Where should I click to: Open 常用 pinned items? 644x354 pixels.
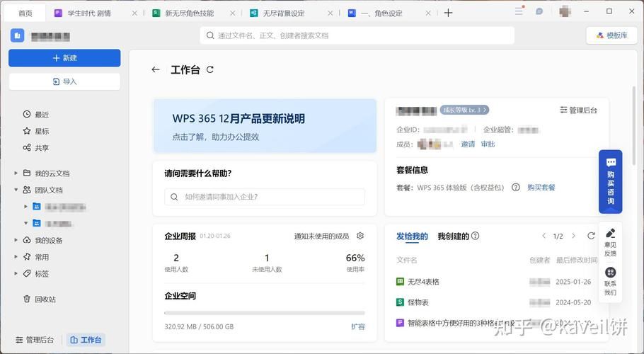click(x=35, y=257)
